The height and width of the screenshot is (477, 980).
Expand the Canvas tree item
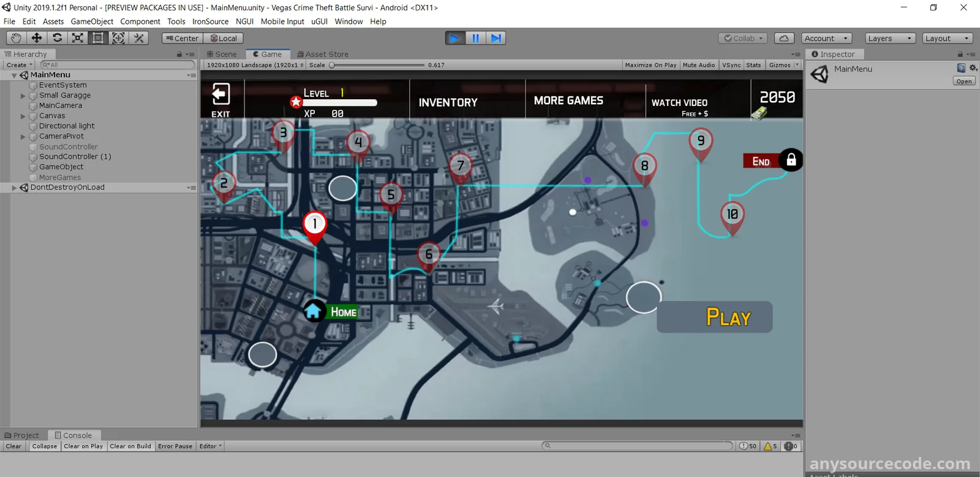23,116
